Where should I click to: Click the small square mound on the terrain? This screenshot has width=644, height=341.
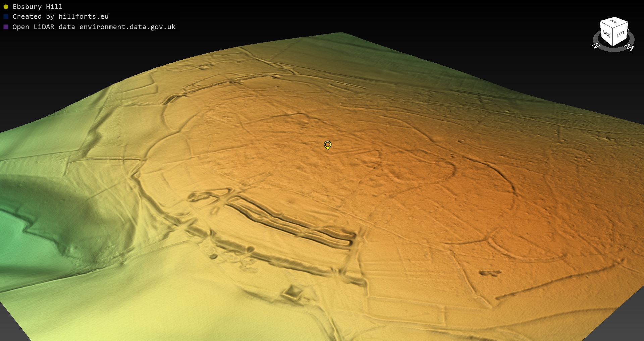(293, 292)
